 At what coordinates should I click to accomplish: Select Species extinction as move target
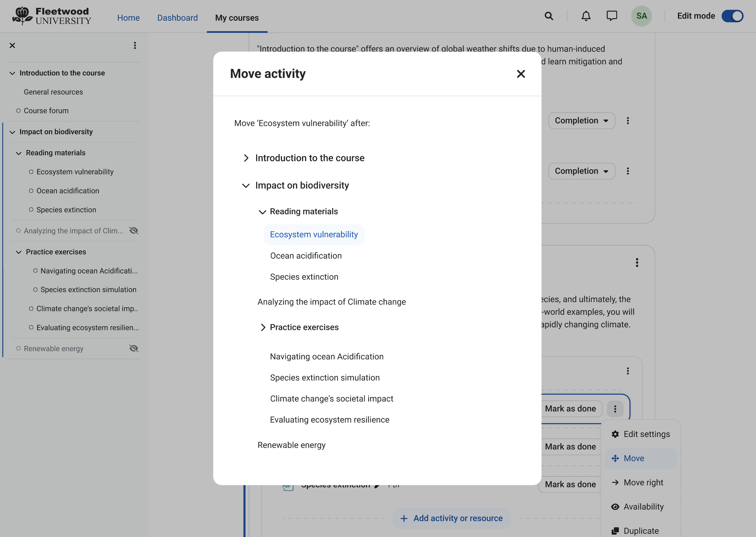[x=304, y=277]
